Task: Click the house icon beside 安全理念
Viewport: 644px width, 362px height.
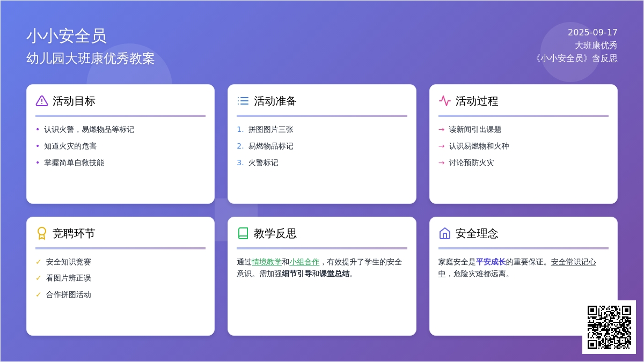Action: point(444,233)
